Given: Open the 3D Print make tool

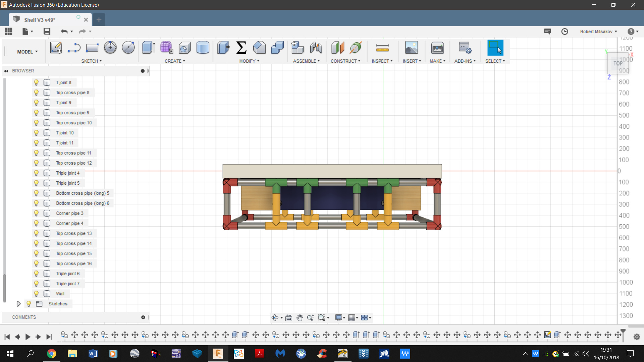Looking at the screenshot, I should [437, 48].
